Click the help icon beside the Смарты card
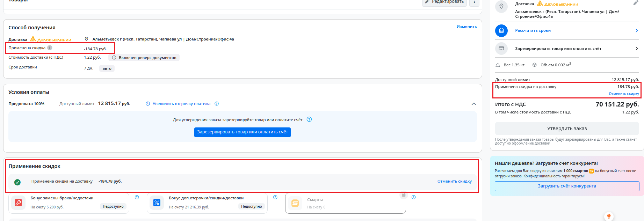This screenshot has width=644, height=221. 414,197
